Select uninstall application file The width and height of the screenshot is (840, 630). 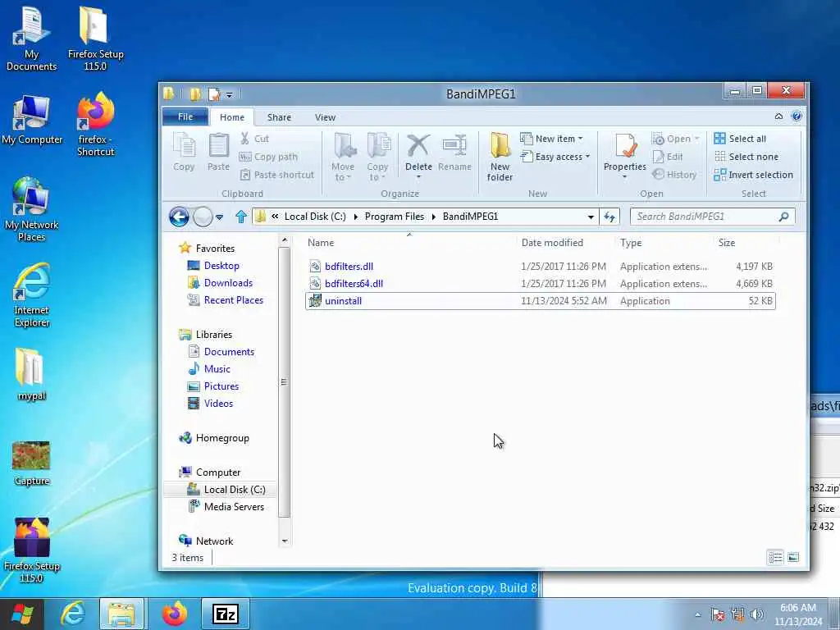540,301
